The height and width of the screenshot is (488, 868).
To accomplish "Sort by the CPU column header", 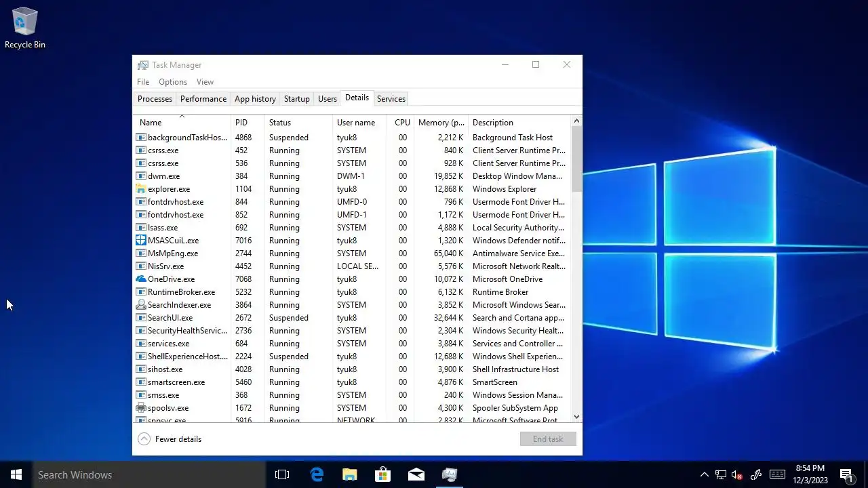I will point(400,123).
